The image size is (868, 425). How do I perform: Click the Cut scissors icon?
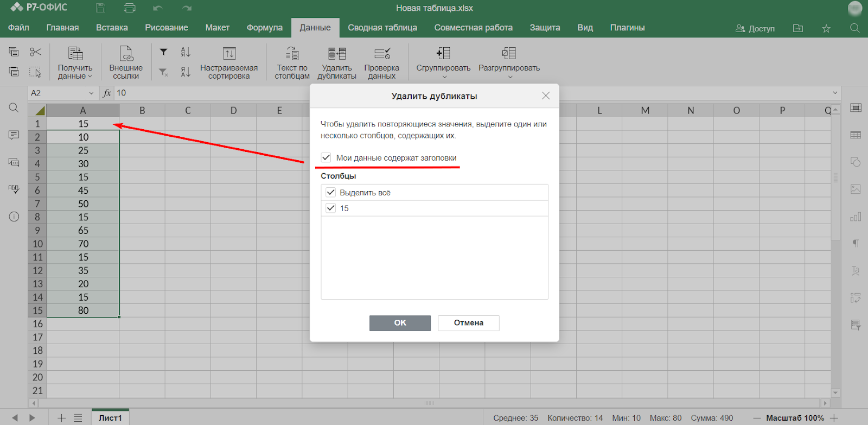point(35,52)
